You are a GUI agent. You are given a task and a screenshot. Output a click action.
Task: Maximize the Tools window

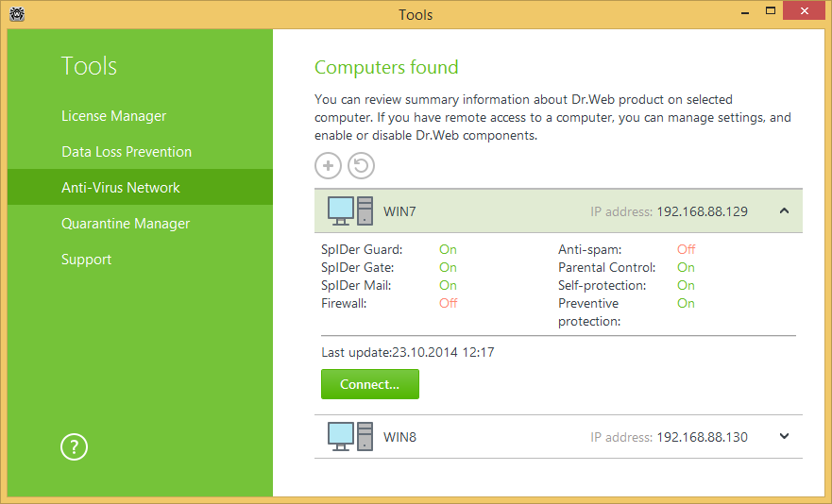pos(771,11)
